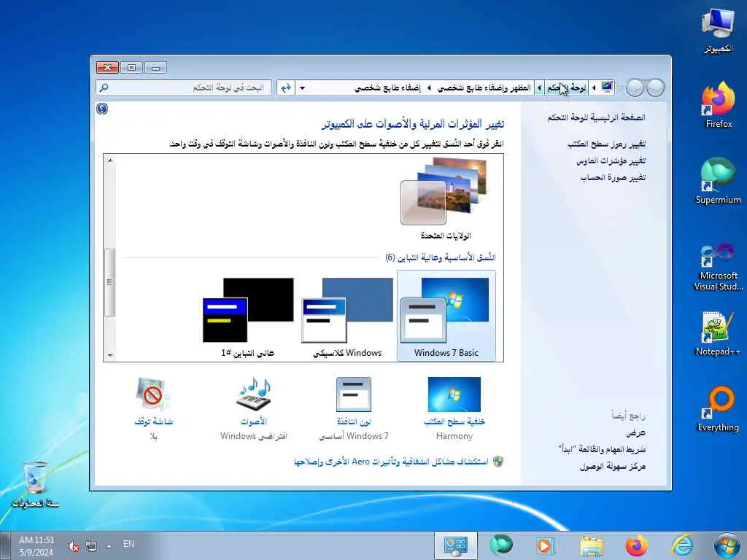Click the network tray icon
This screenshot has width=747, height=560.
pyautogui.click(x=91, y=546)
